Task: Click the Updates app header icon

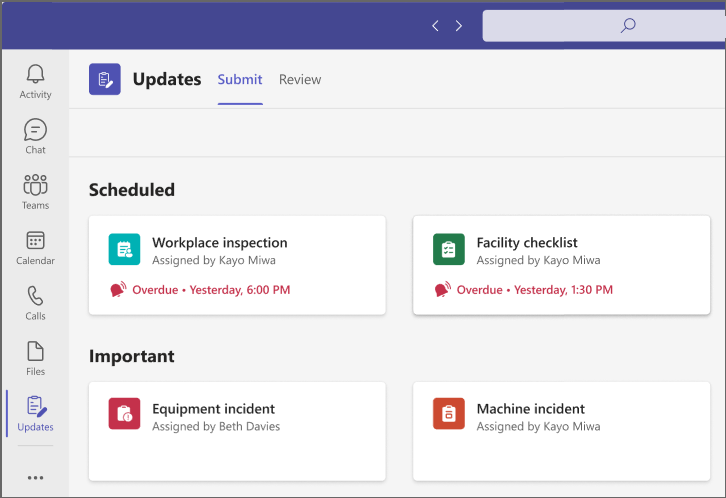Action: click(x=105, y=79)
